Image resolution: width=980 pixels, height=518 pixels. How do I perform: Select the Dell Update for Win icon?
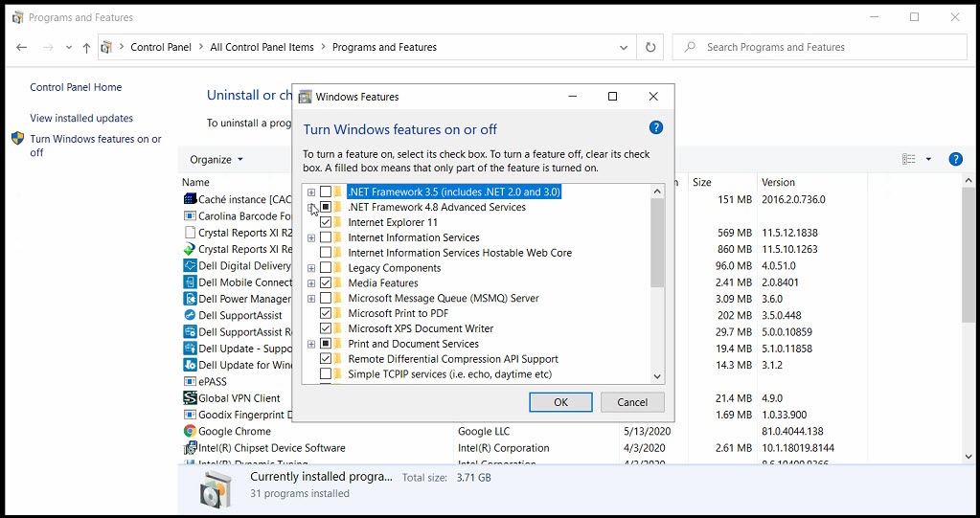[x=190, y=365]
